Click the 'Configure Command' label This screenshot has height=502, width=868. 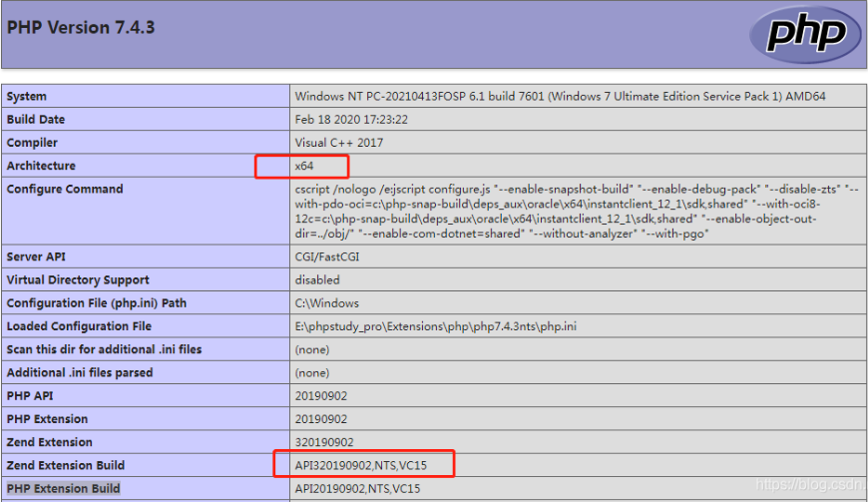[x=65, y=190]
